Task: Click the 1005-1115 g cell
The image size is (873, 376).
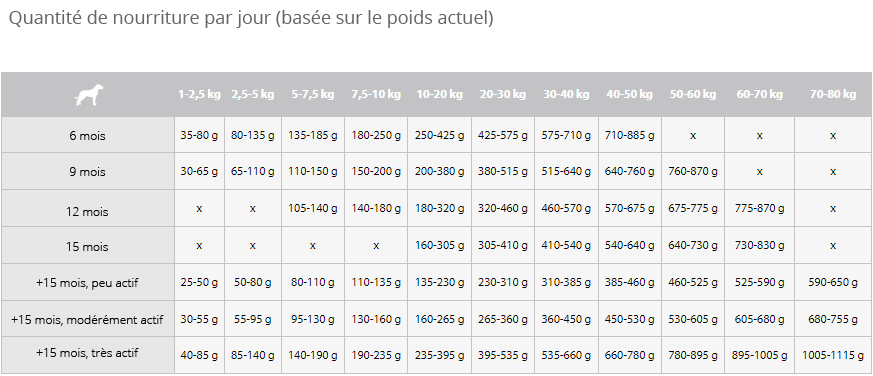Action: [833, 355]
